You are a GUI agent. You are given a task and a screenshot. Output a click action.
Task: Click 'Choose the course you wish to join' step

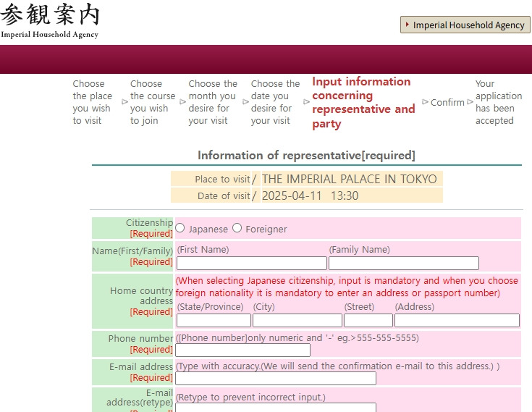click(x=153, y=102)
